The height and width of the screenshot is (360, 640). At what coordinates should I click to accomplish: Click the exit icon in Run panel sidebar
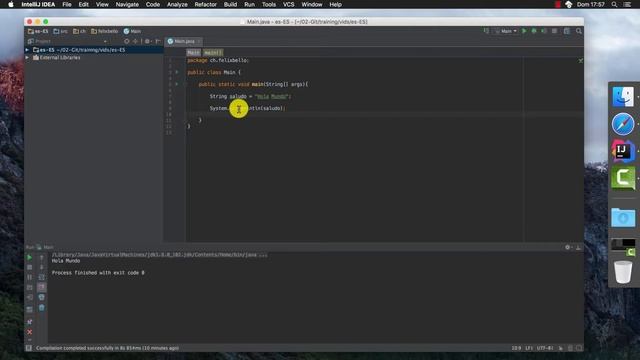coord(29,298)
